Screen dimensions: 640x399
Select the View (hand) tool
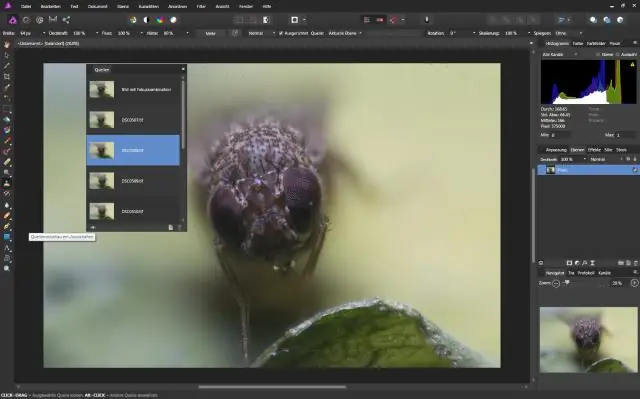[x=7, y=44]
